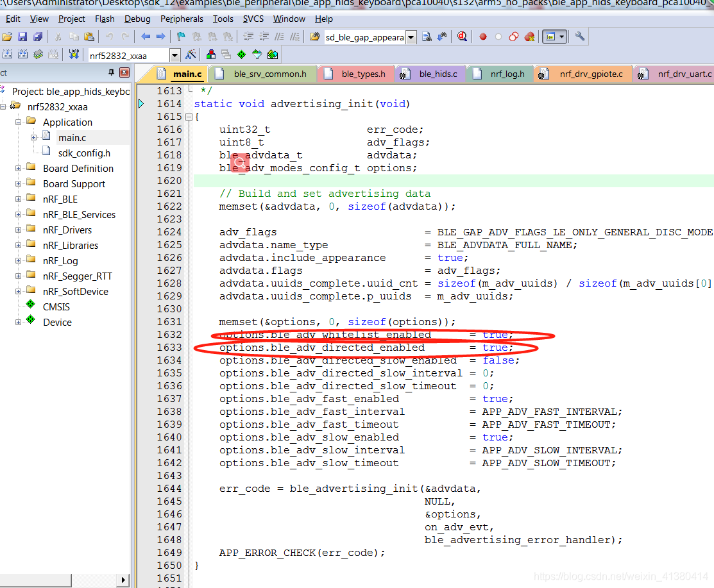Screen dimensions: 714x588
Task: Open Configuration with the wrench icon
Action: tap(580, 37)
